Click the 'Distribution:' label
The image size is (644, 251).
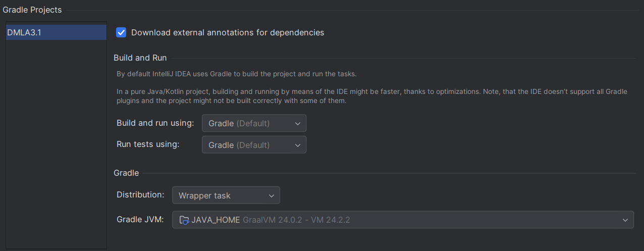pos(141,194)
